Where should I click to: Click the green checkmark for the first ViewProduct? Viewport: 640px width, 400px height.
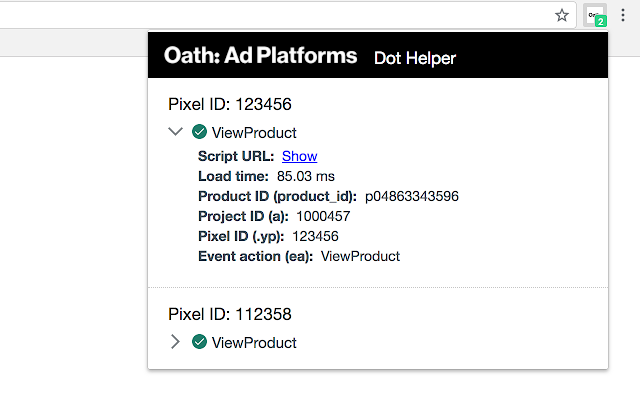click(x=199, y=131)
